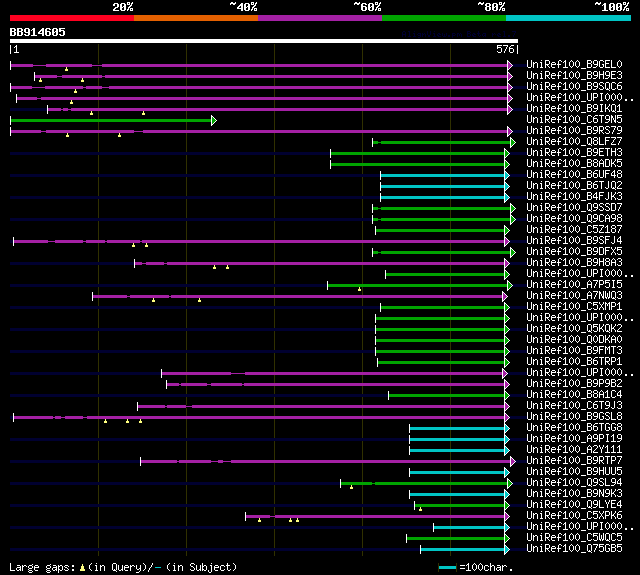Click the red 20% identity legend segment
640x575 pixels.
[x=72, y=18]
